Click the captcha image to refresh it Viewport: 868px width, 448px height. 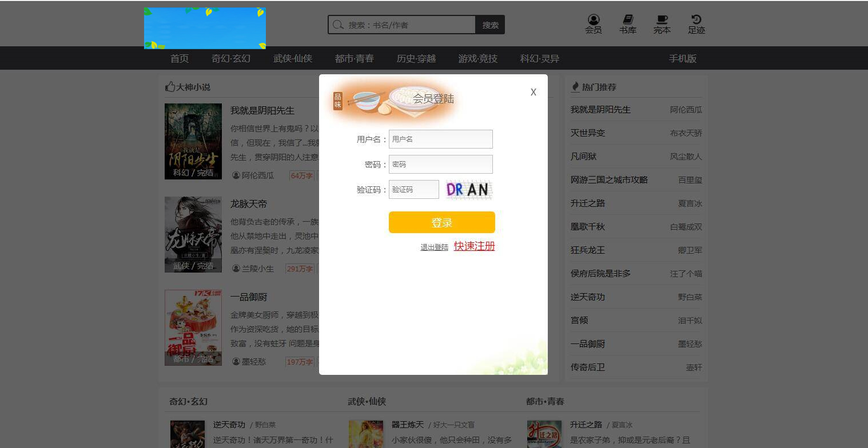(468, 189)
